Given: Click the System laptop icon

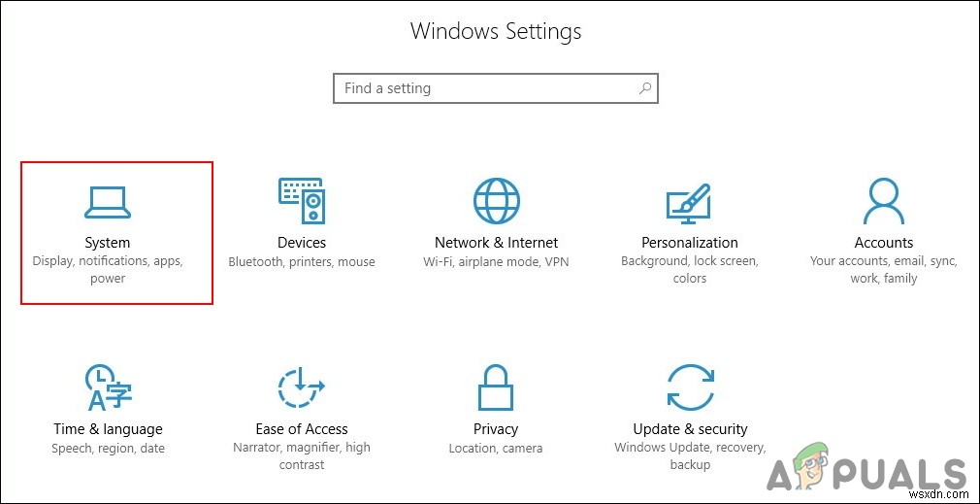Looking at the screenshot, I should (108, 202).
